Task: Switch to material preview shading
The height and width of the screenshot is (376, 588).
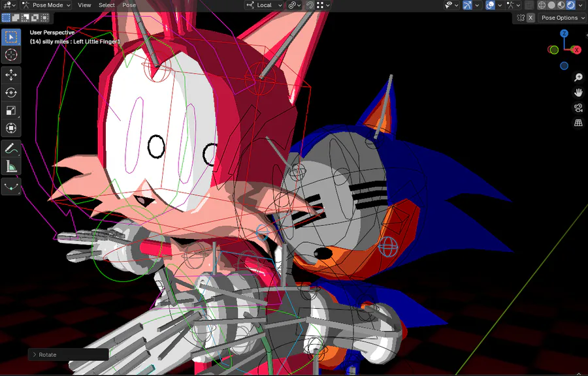Action: tap(561, 5)
